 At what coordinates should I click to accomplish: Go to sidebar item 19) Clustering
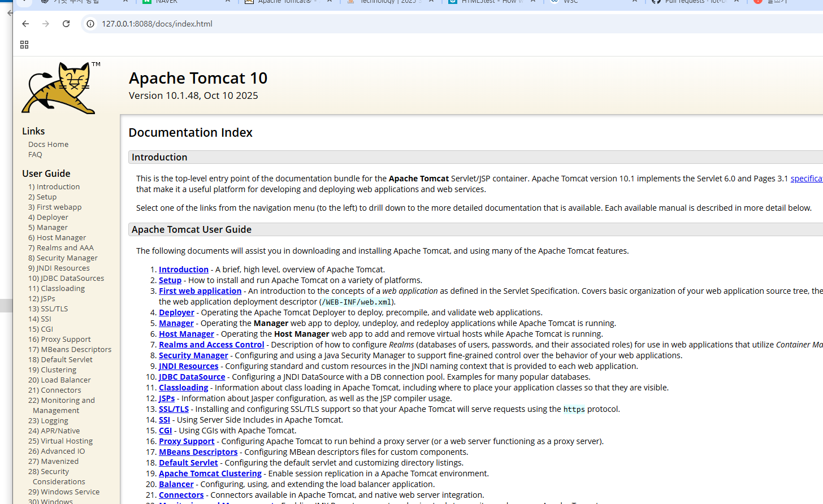click(x=52, y=370)
